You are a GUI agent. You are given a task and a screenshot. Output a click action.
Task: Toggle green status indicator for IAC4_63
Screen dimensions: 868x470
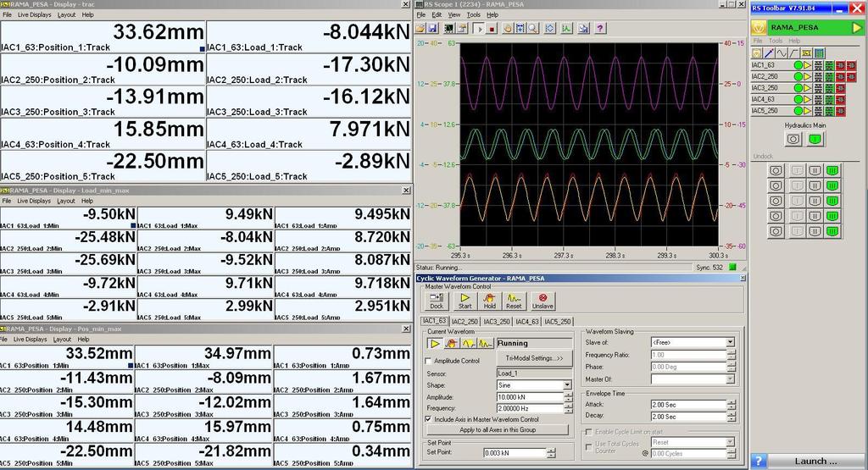798,100
